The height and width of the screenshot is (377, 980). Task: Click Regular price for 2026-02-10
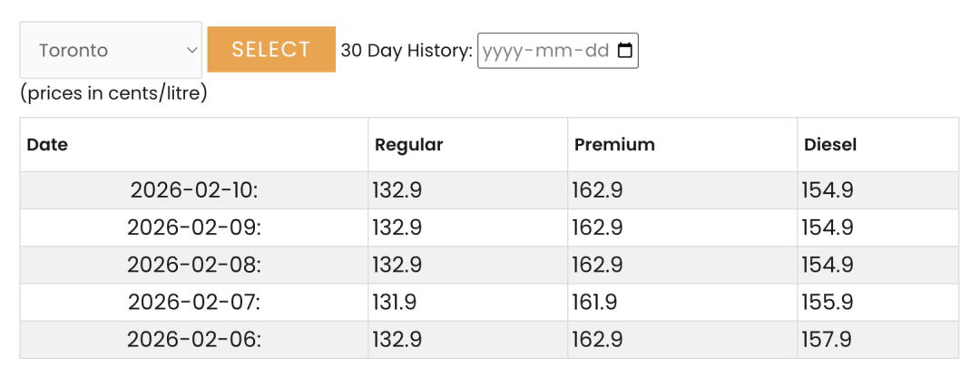pos(397,190)
